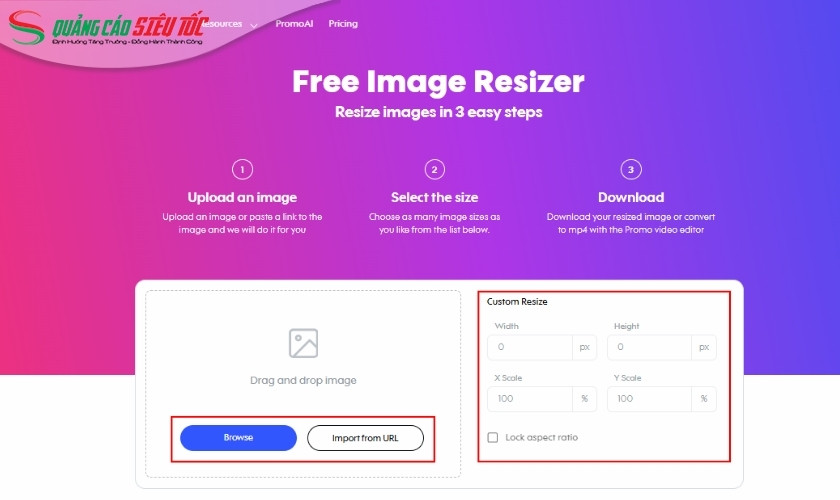Screen dimensions: 840x500
Task: Open the PromoAI menu item
Action: point(294,24)
